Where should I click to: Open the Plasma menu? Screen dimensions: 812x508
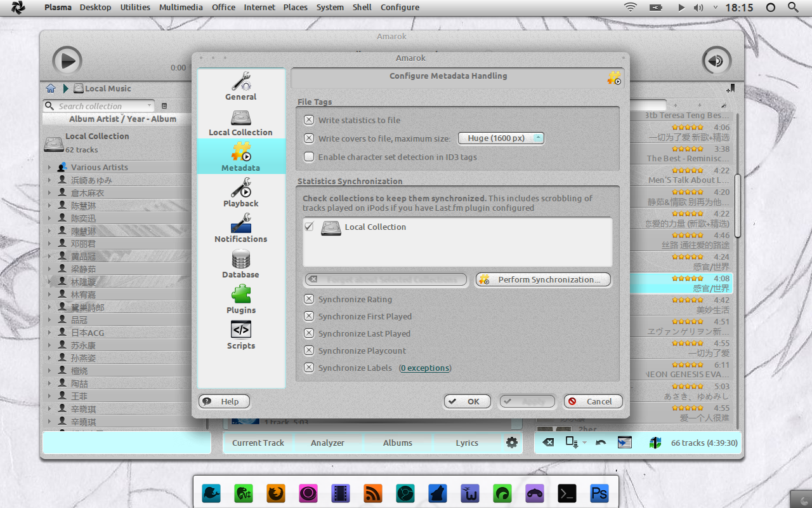click(58, 8)
